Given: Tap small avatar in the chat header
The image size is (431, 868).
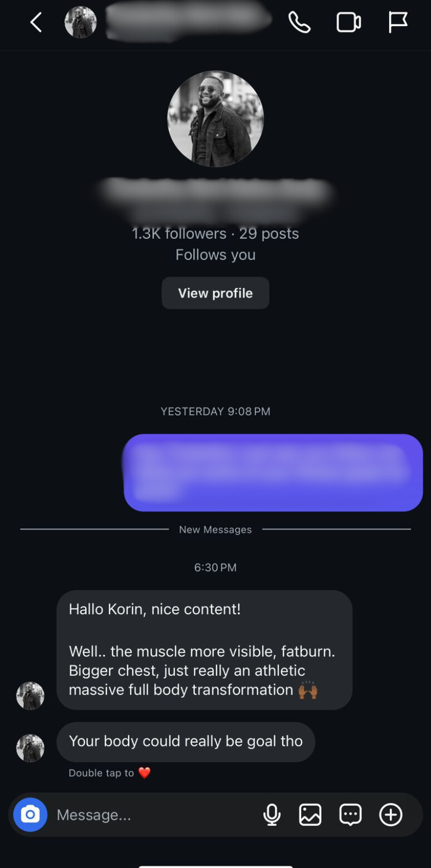Looking at the screenshot, I should 80,23.
